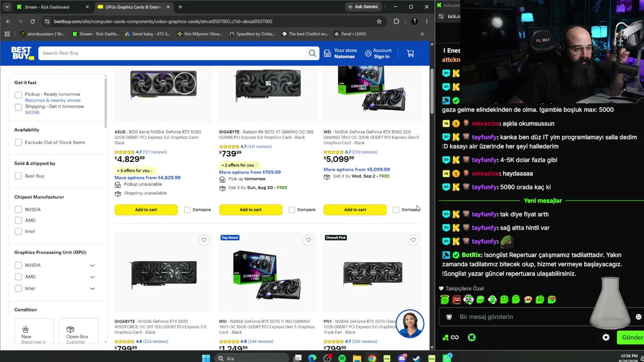Screen dimensions: 644x362
Task: Save MSI RTX 5070 Ti with heart icon
Action: (308, 240)
